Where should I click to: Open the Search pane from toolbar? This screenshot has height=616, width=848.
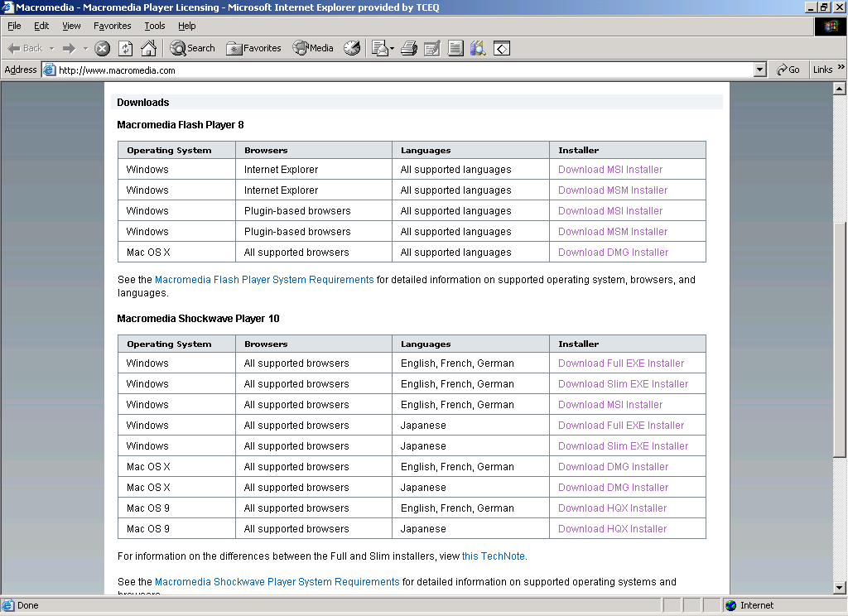pyautogui.click(x=192, y=48)
